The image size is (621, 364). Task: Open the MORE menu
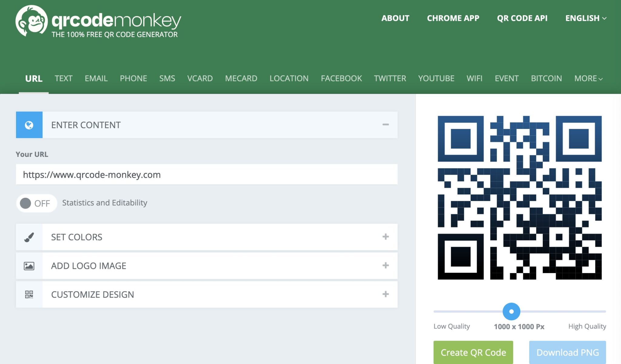pos(588,78)
